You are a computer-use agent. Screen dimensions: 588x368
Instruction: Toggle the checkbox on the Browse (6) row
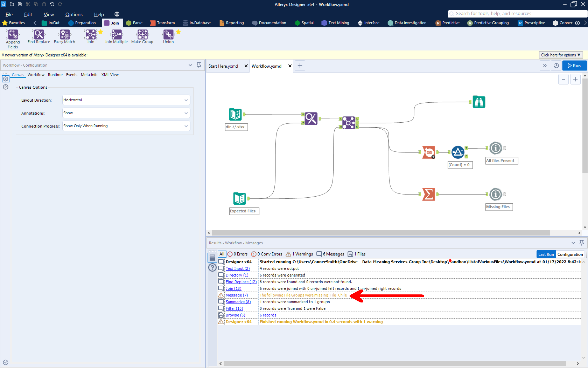221,315
